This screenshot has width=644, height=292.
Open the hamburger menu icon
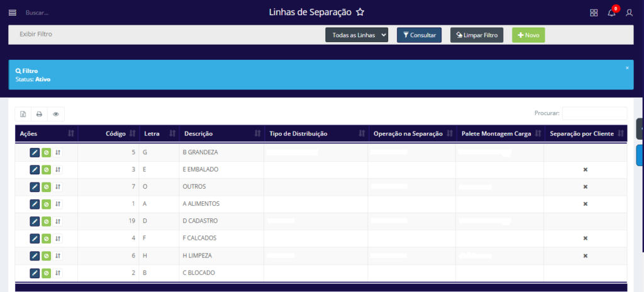pos(13,13)
